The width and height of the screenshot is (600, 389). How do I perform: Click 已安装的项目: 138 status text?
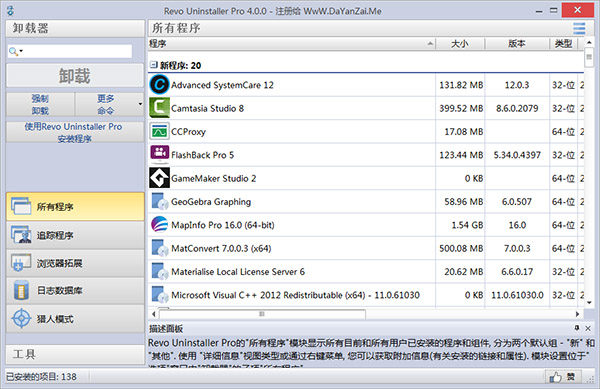point(41,377)
